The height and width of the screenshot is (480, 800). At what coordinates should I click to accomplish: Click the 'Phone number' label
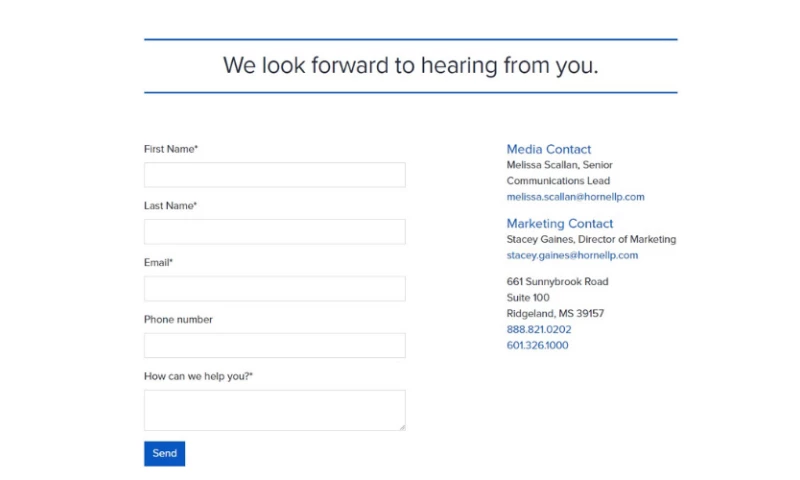(178, 320)
